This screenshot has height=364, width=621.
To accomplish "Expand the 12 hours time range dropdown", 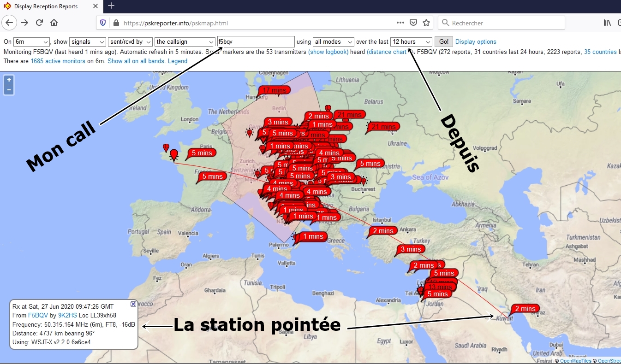I will [412, 42].
